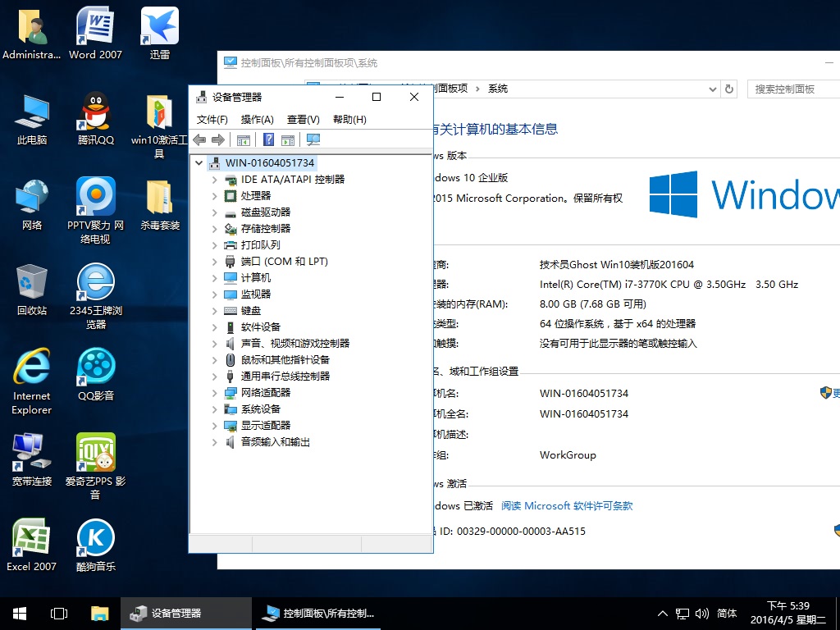Select the QQ影音 desktop shortcut
The width and height of the screenshot is (840, 630).
(x=95, y=374)
